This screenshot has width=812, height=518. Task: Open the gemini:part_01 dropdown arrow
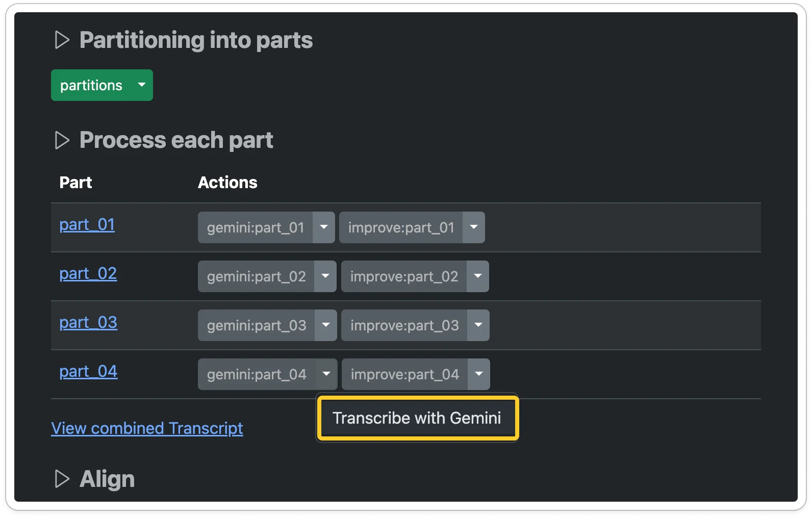(x=324, y=227)
